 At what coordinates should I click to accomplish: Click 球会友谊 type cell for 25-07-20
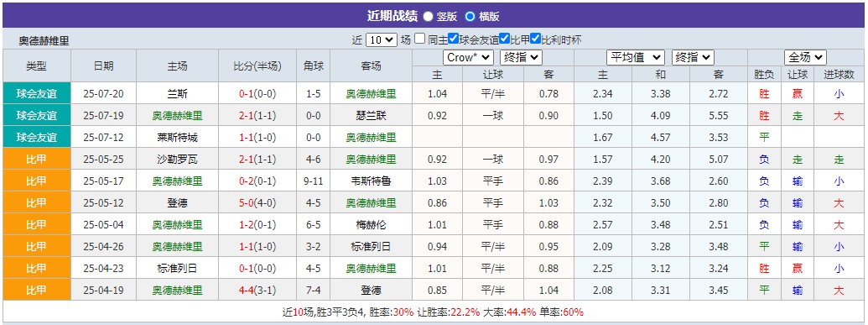coord(37,94)
